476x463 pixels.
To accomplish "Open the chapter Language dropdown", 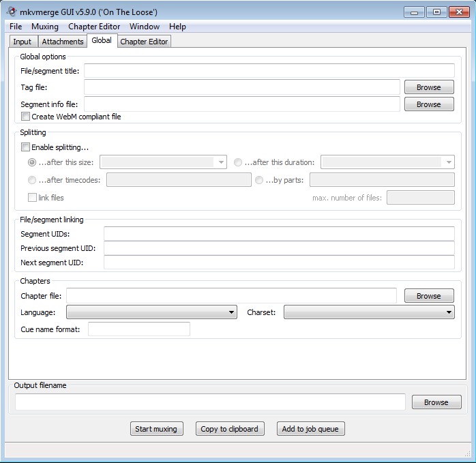I will tap(151, 312).
